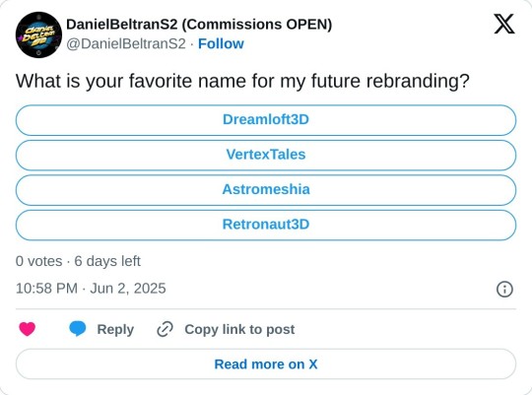Click the Read more on X button

[266, 364]
